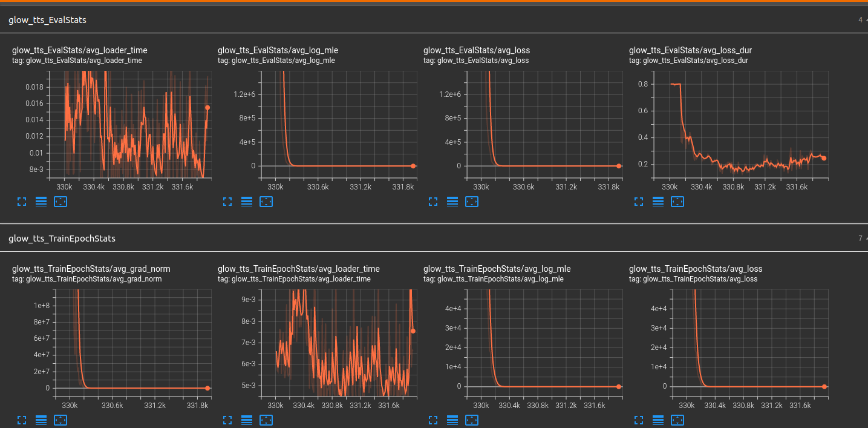This screenshot has width=868, height=428.
Task: Expand the avg_grad_norm chart to fullscreen
Action: 22,420
